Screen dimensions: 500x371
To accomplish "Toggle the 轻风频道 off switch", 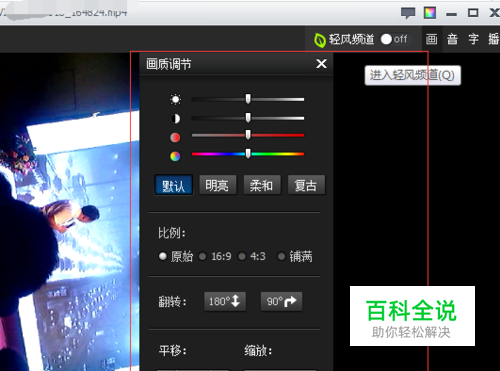I will [395, 39].
